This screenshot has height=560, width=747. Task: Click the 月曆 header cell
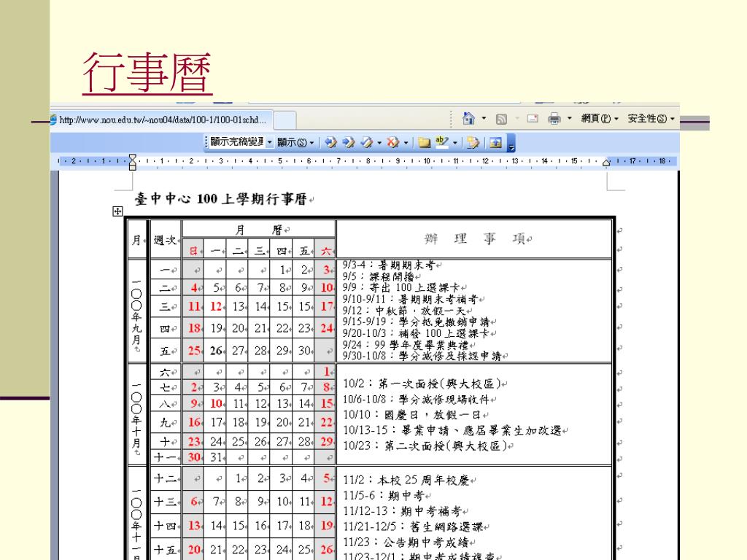coord(259,230)
